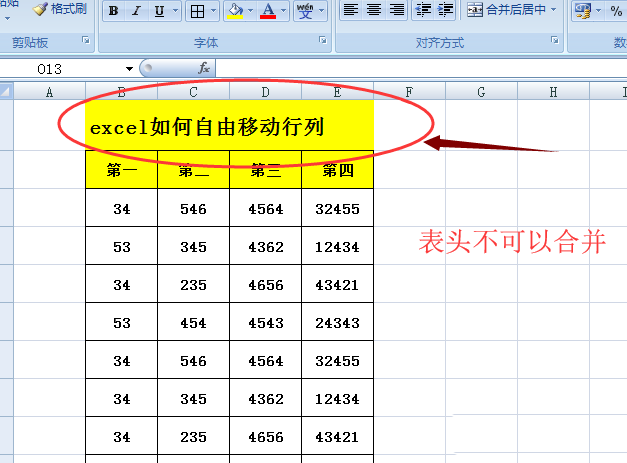
Task: Toggle Underline formatting
Action: click(x=159, y=11)
